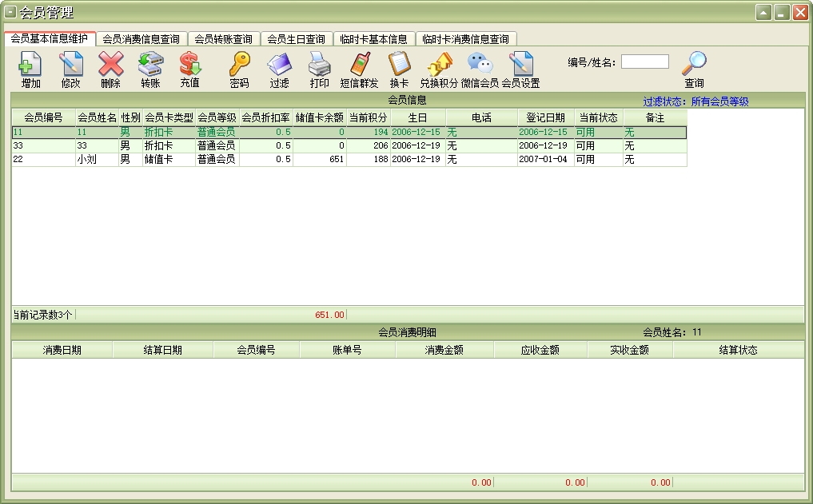The width and height of the screenshot is (813, 504).
Task: Click the 删除 (Delete) red X icon
Action: coord(110,67)
